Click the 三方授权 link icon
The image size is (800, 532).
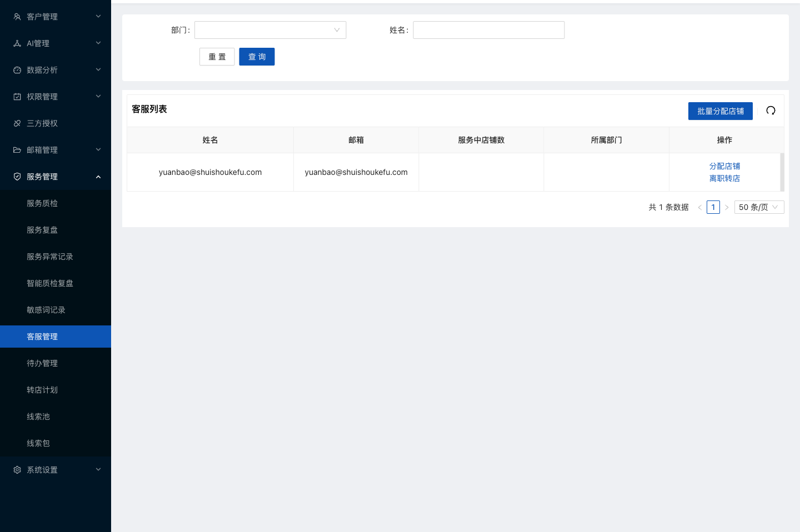click(x=17, y=123)
